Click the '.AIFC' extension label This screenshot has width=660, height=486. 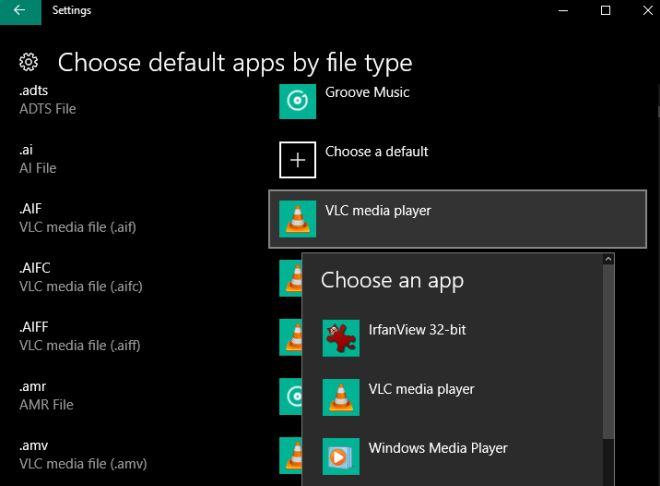point(35,268)
